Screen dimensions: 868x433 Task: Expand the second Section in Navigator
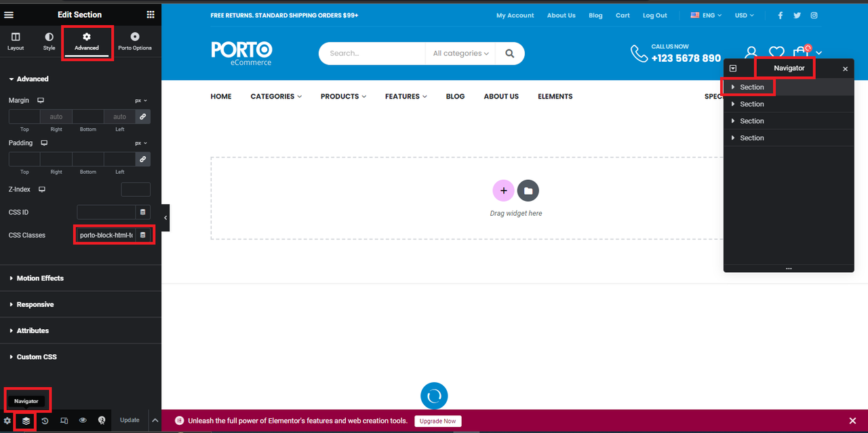(733, 105)
